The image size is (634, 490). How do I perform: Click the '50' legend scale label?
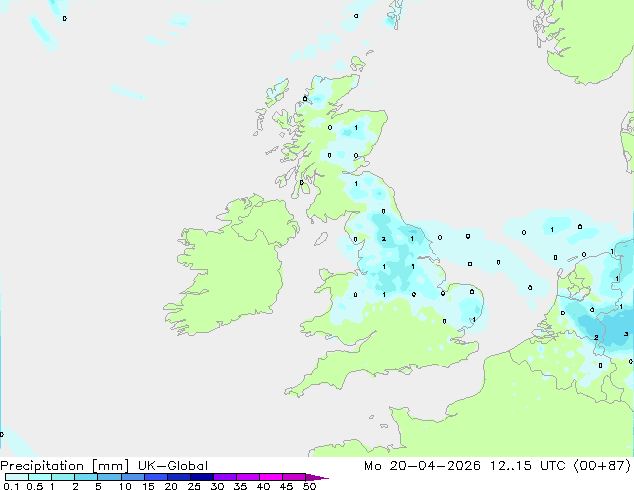[309, 486]
